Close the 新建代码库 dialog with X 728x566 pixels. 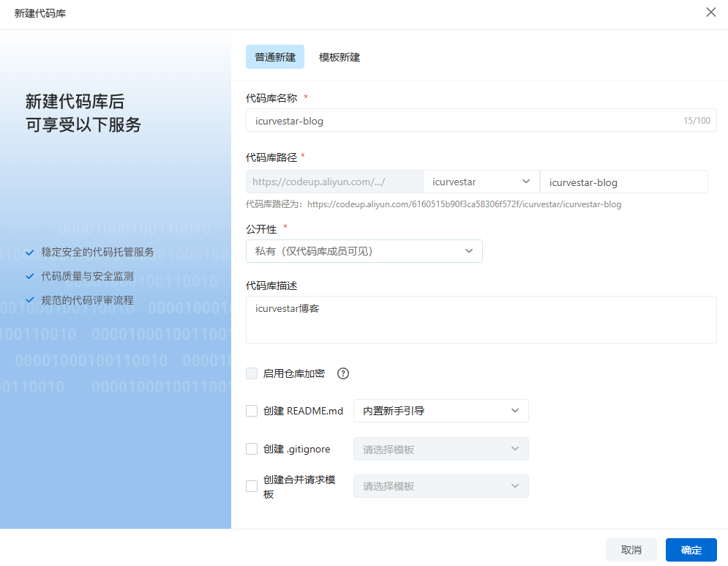(710, 12)
